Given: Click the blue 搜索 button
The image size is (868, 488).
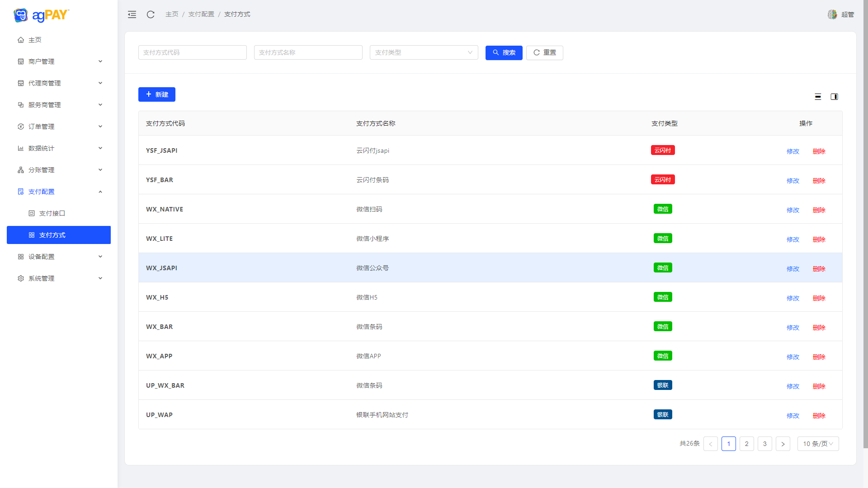Looking at the screenshot, I should (504, 53).
